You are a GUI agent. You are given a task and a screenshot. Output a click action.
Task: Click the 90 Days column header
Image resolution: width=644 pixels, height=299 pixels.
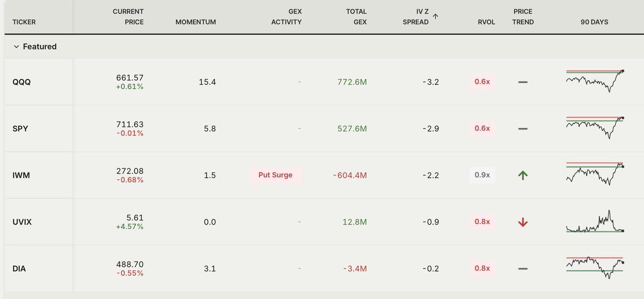[x=594, y=22]
